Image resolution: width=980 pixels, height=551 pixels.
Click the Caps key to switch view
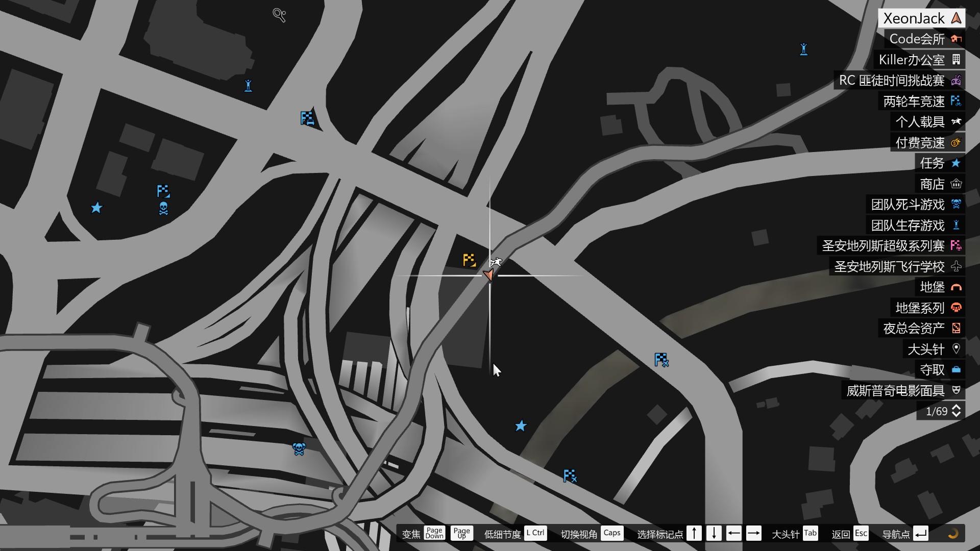612,533
